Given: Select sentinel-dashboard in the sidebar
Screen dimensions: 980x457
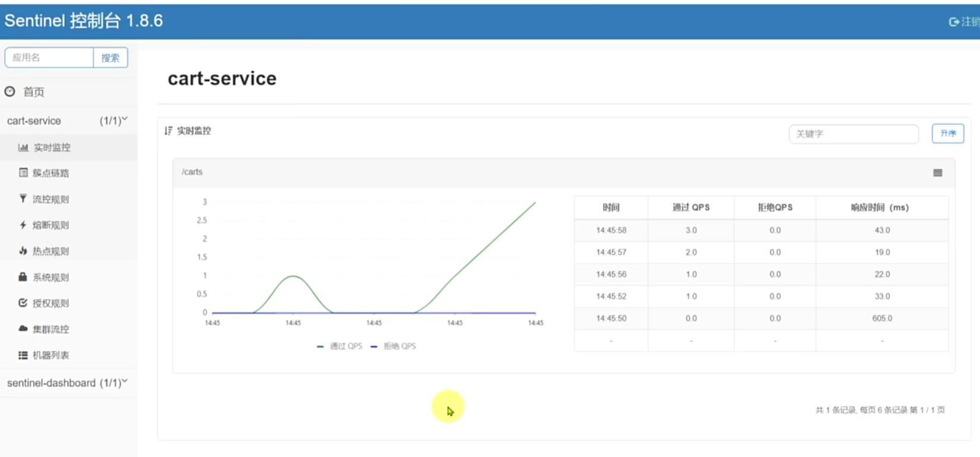Looking at the screenshot, I should point(51,383).
